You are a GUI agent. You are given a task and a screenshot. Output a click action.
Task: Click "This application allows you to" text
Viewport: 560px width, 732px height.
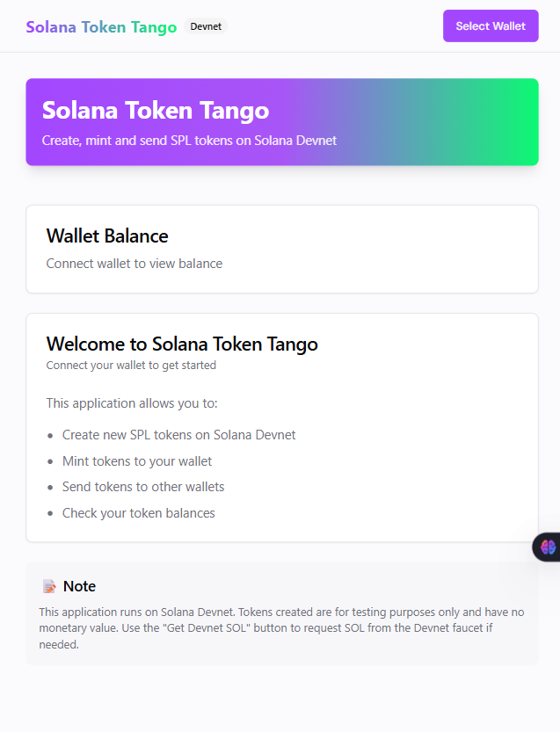(132, 403)
